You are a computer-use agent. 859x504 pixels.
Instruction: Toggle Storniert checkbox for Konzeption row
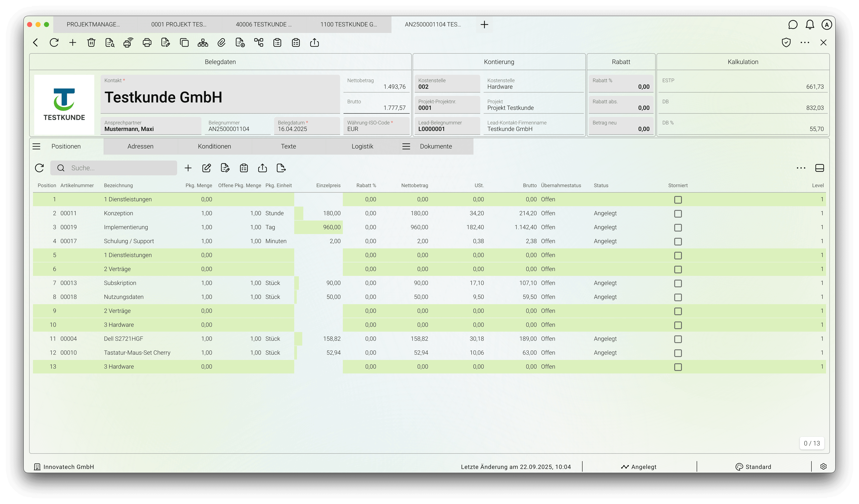point(678,214)
